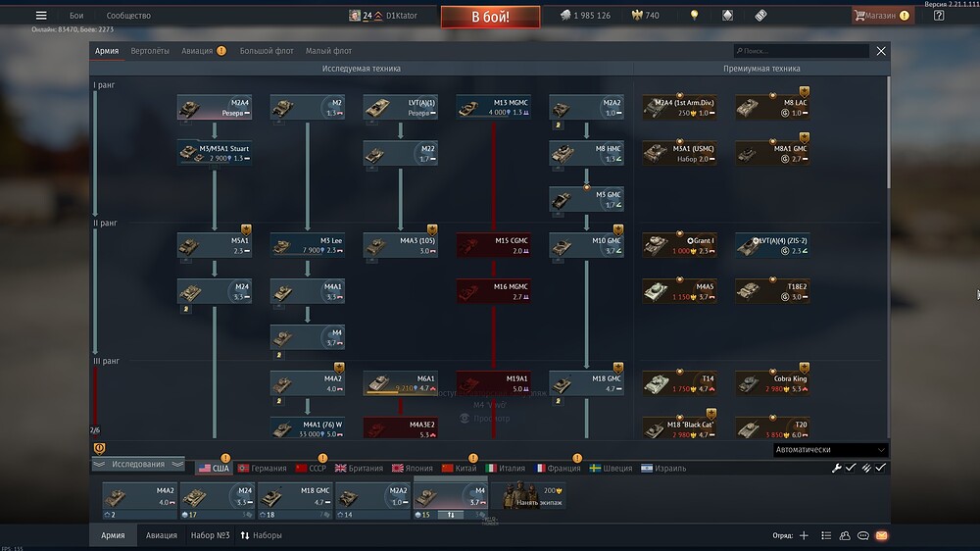The height and width of the screenshot is (551, 980).
Task: Select the premium T14 tank
Action: [679, 383]
